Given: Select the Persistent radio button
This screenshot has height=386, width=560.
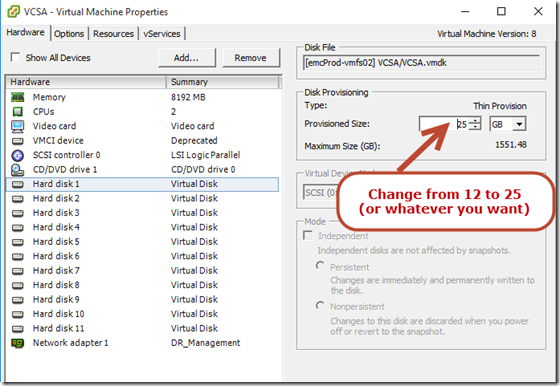Looking at the screenshot, I should (x=320, y=266).
